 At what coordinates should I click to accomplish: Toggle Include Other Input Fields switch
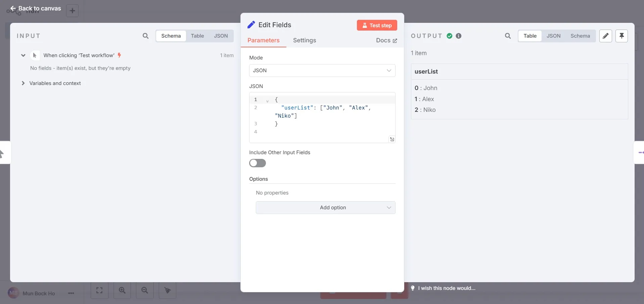(258, 163)
